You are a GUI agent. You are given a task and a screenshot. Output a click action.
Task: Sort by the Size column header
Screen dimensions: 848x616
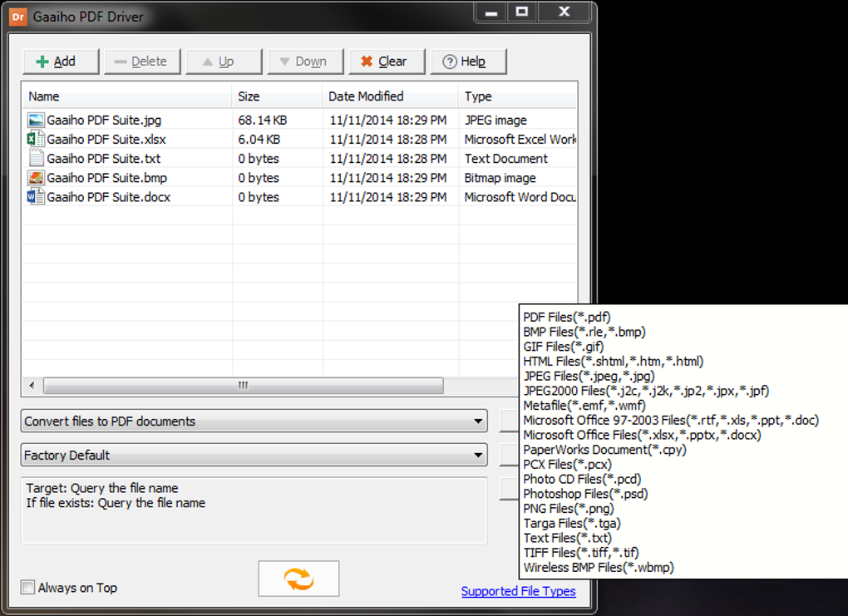(277, 96)
